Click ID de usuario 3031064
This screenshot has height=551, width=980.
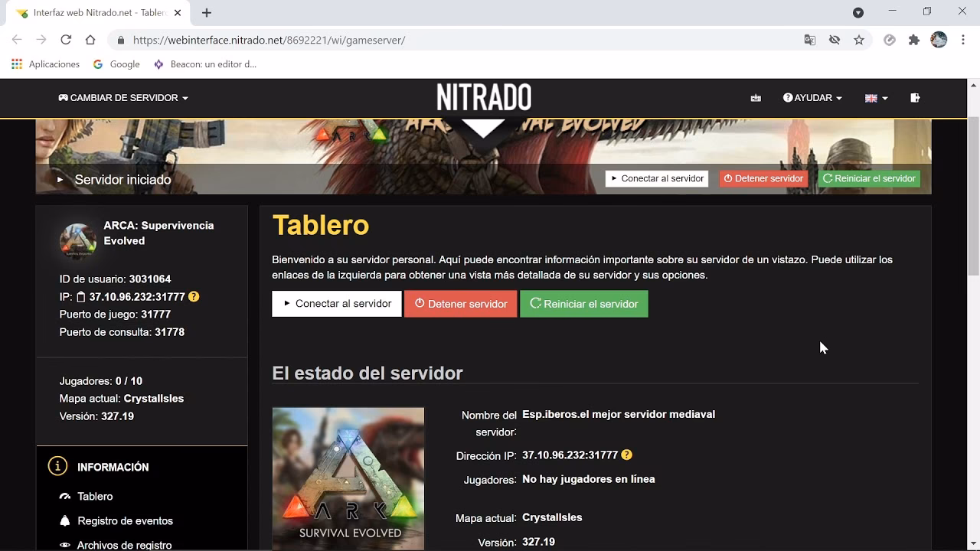click(115, 279)
